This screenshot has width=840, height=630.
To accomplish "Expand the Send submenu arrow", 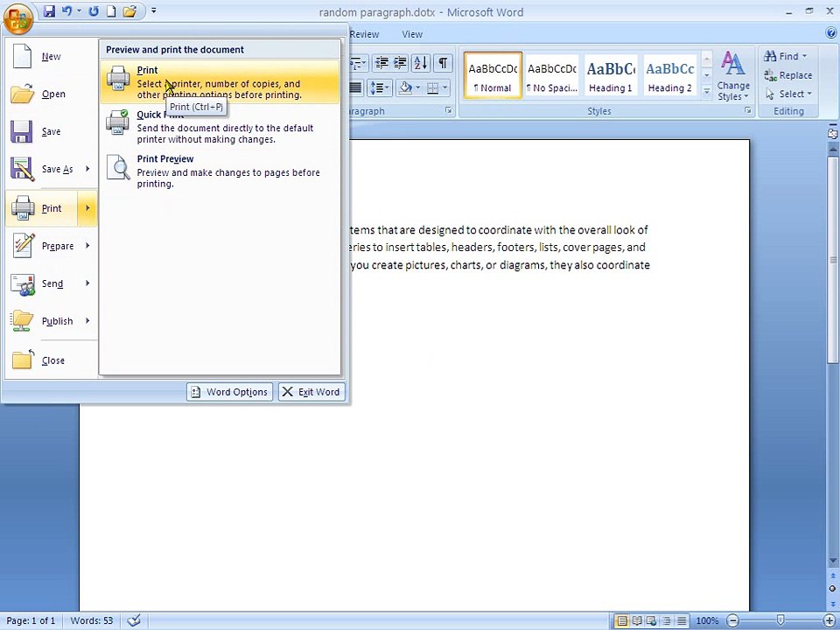I will pyautogui.click(x=87, y=283).
